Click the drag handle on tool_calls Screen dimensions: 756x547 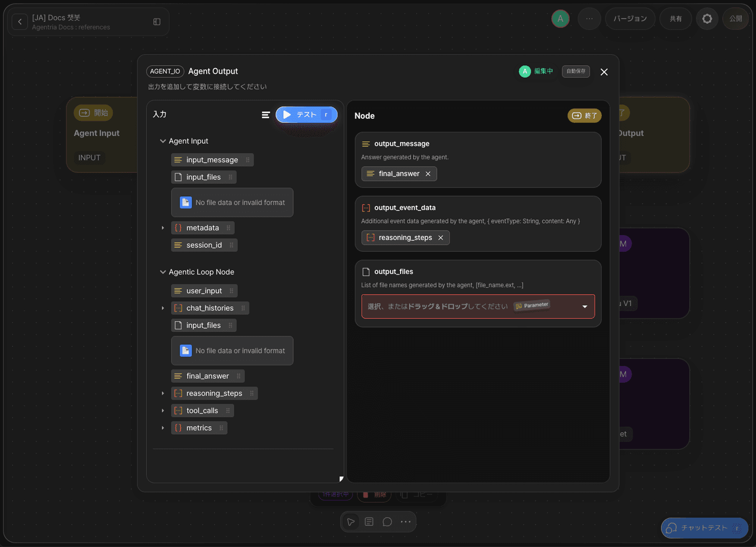point(228,411)
